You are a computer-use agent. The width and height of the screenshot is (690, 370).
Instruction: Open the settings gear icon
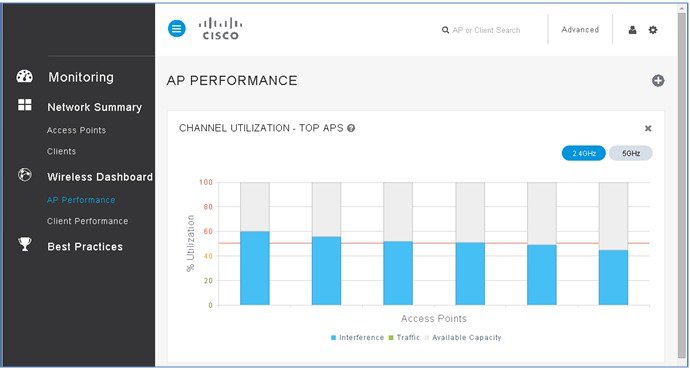point(653,30)
